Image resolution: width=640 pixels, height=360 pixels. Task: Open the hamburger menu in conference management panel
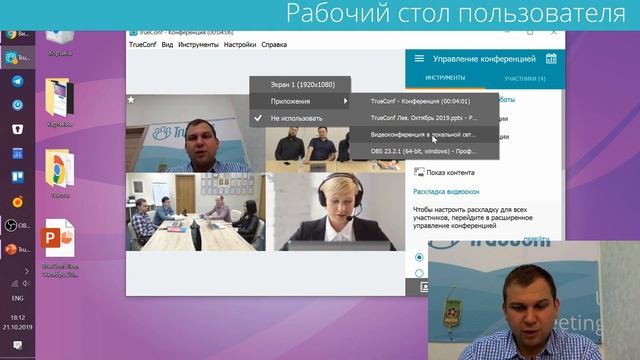419,59
